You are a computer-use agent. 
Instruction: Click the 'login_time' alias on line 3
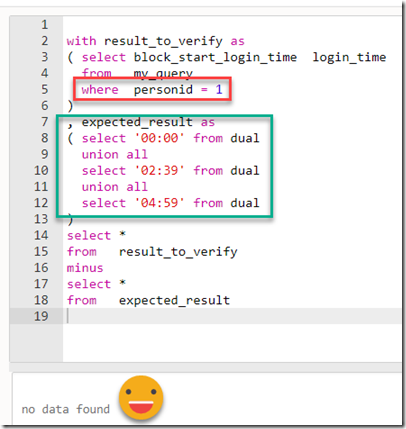click(349, 58)
